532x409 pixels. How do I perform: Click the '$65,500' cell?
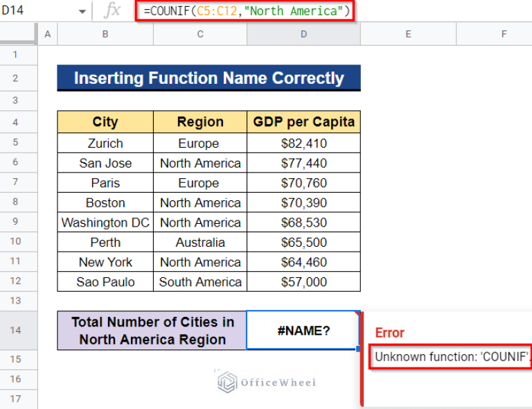(303, 243)
